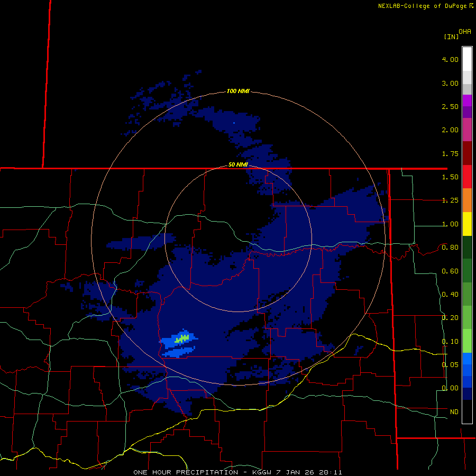Pick the pink-magenta legend swatch beside 2.00
The width and height of the screenshot is (476, 476).
[x=467, y=130]
